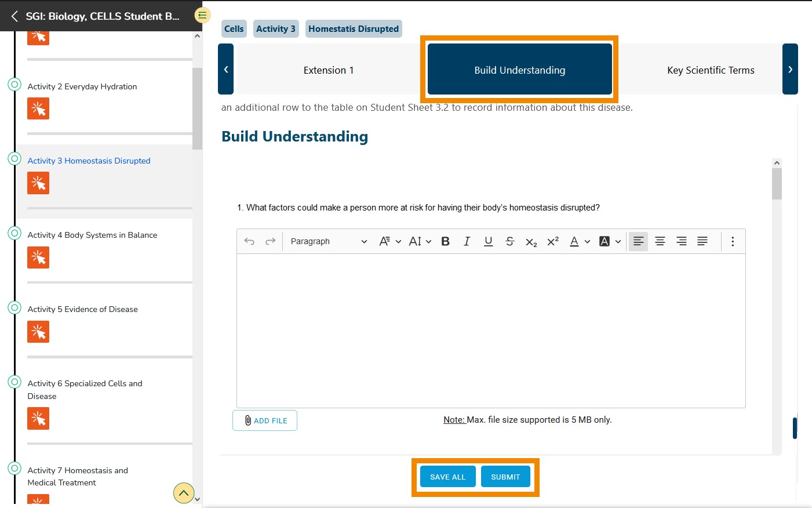Click the superscript icon
This screenshot has height=508, width=812.
pos(553,241)
